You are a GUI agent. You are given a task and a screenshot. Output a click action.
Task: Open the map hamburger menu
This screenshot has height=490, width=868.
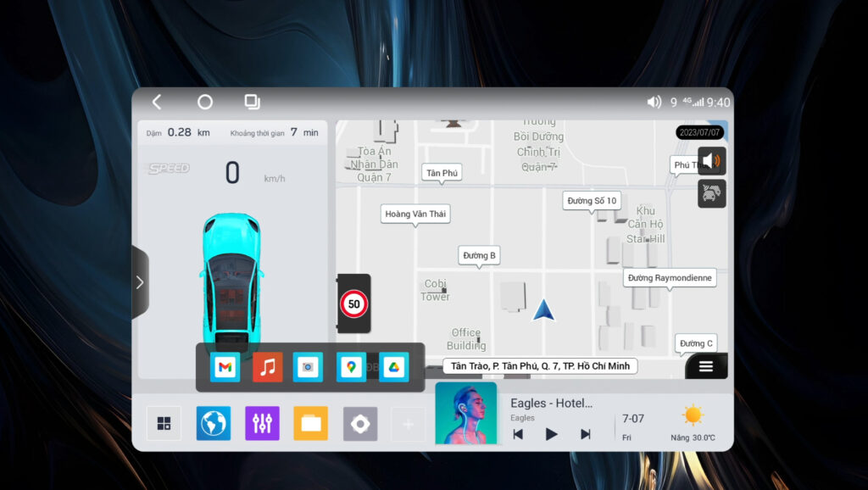pyautogui.click(x=706, y=366)
